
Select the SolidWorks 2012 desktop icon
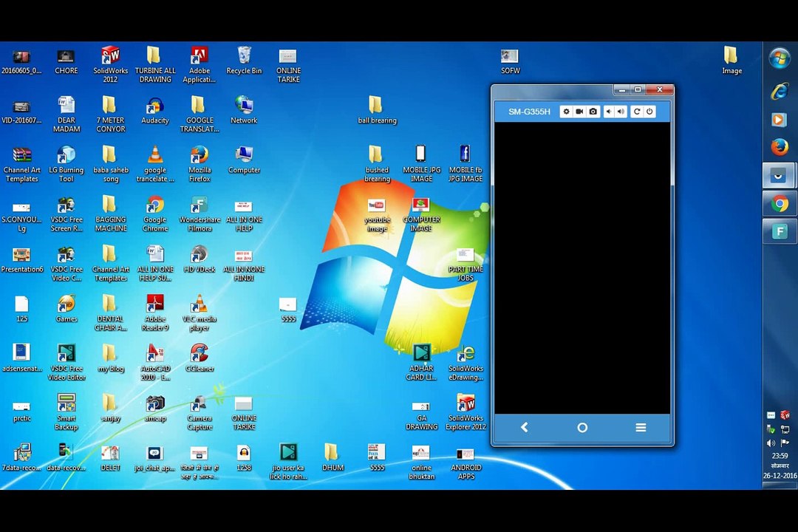click(x=110, y=65)
